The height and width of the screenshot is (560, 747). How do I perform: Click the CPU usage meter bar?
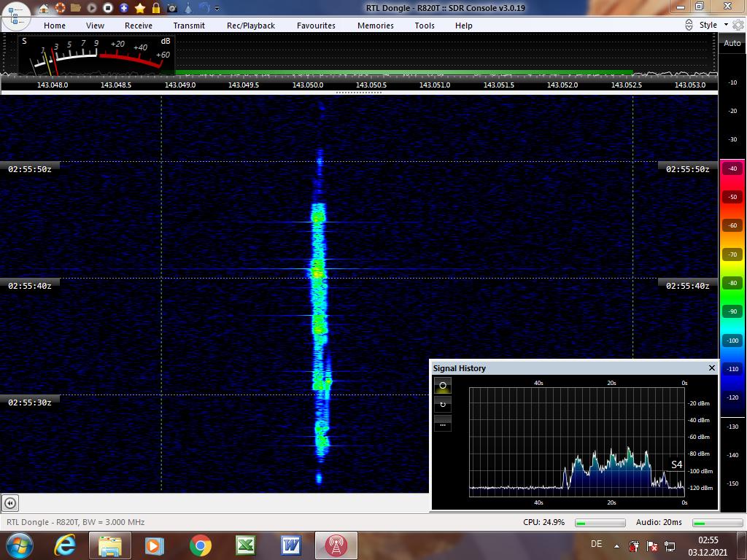(x=600, y=523)
